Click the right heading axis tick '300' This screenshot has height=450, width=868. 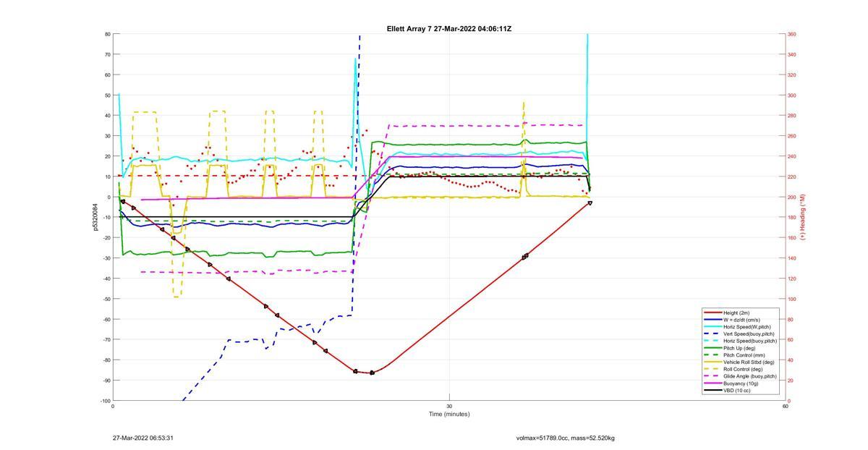click(x=792, y=95)
